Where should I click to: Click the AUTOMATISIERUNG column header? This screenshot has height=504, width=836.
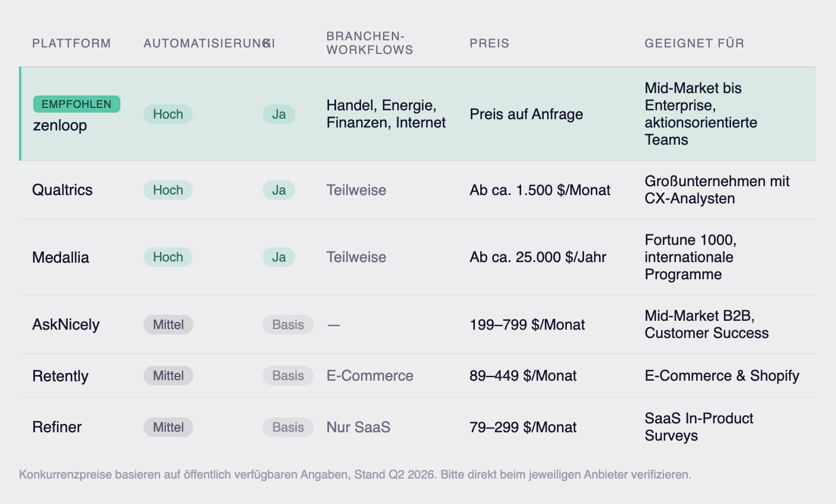(202, 43)
